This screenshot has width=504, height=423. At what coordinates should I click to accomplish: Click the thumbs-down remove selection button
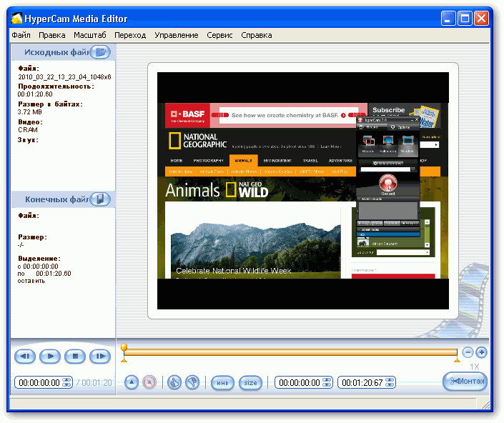192,382
